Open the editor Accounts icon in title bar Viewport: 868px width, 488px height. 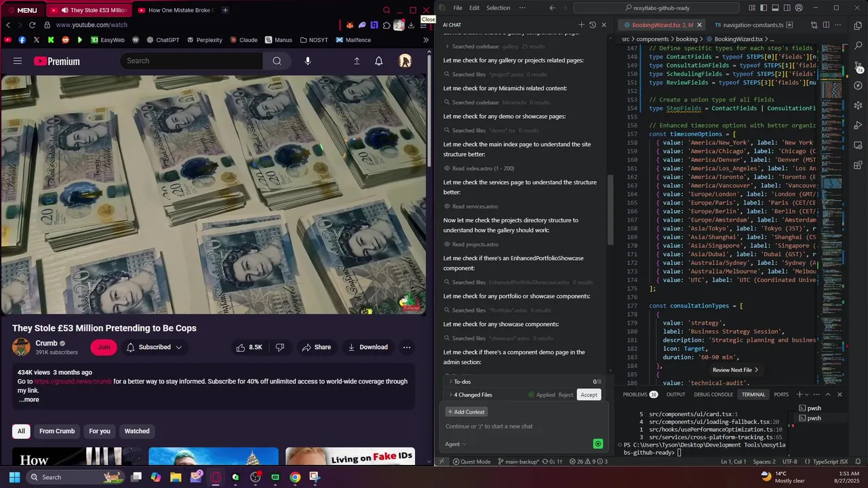click(798, 8)
